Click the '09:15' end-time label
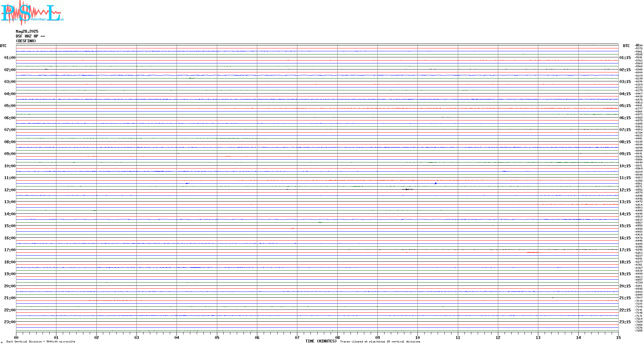The height and width of the screenshot is (346, 644). point(625,154)
